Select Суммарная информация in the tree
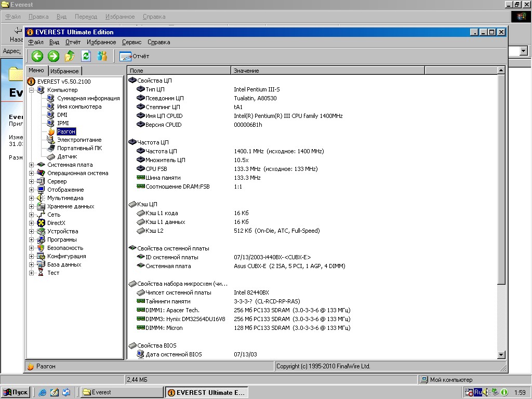This screenshot has height=399, width=532. point(88,98)
